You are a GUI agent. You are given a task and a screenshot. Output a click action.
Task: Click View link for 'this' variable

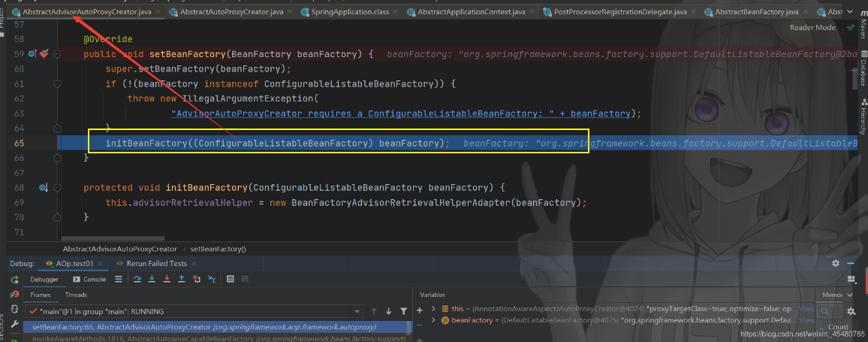click(806, 309)
